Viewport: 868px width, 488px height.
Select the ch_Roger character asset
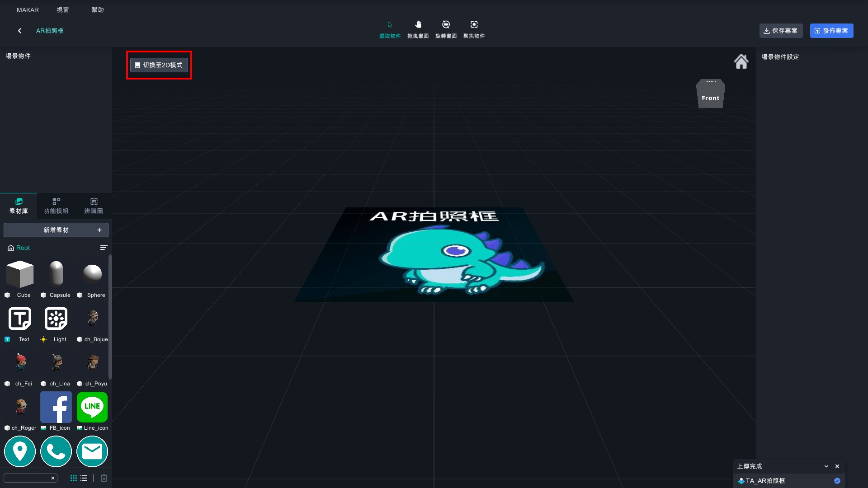21,407
